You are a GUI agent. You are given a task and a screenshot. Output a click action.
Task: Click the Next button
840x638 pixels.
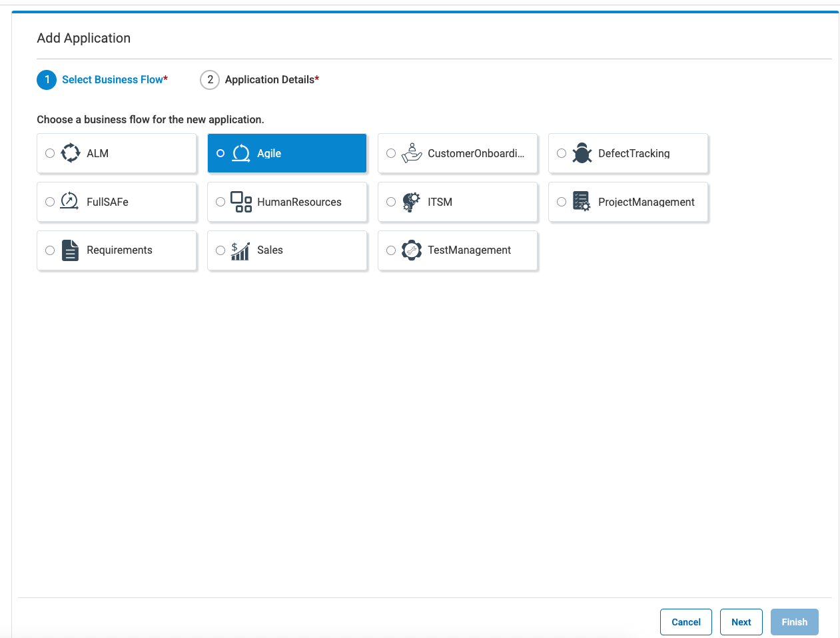(x=741, y=622)
